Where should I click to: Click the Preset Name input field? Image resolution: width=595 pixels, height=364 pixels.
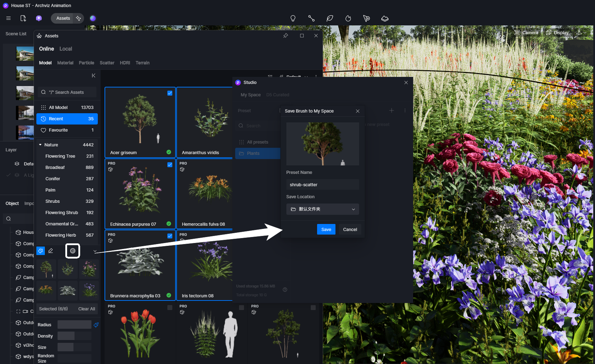[323, 185]
